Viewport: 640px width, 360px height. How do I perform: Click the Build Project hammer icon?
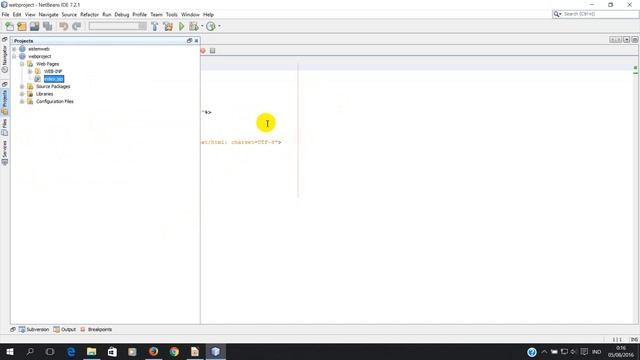coord(154,27)
